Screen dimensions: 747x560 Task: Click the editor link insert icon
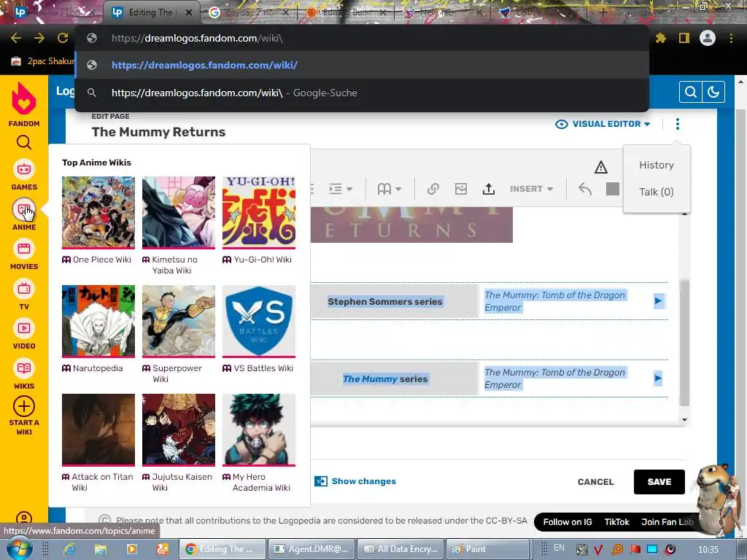433,189
